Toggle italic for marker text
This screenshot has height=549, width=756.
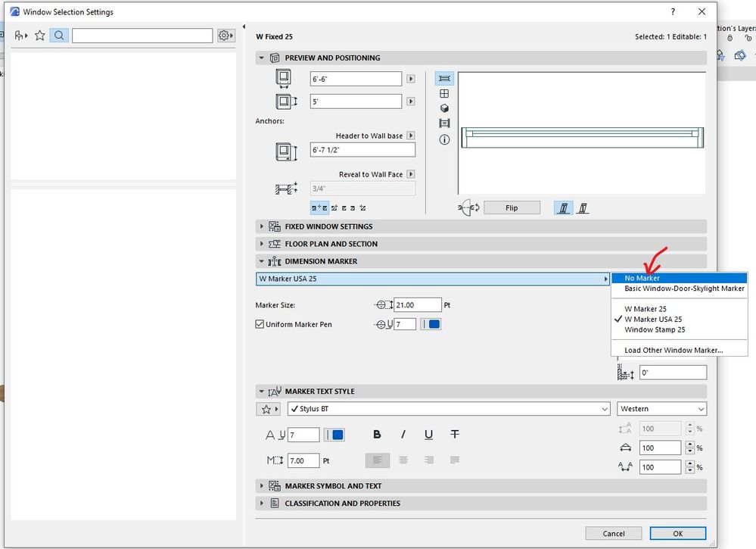click(x=403, y=435)
